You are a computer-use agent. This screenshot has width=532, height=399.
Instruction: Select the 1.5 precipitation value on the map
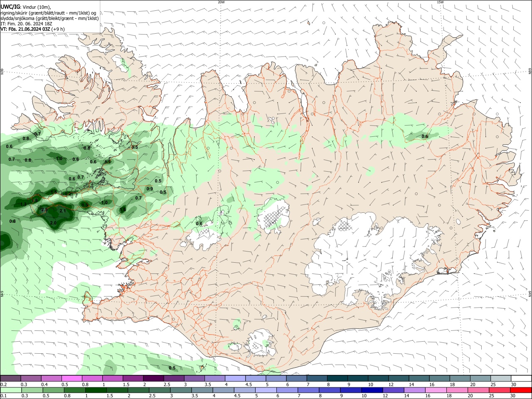pos(54,192)
